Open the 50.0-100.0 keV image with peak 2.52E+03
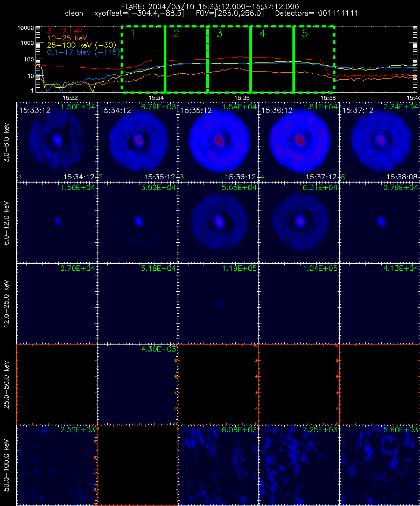 [x=57, y=465]
